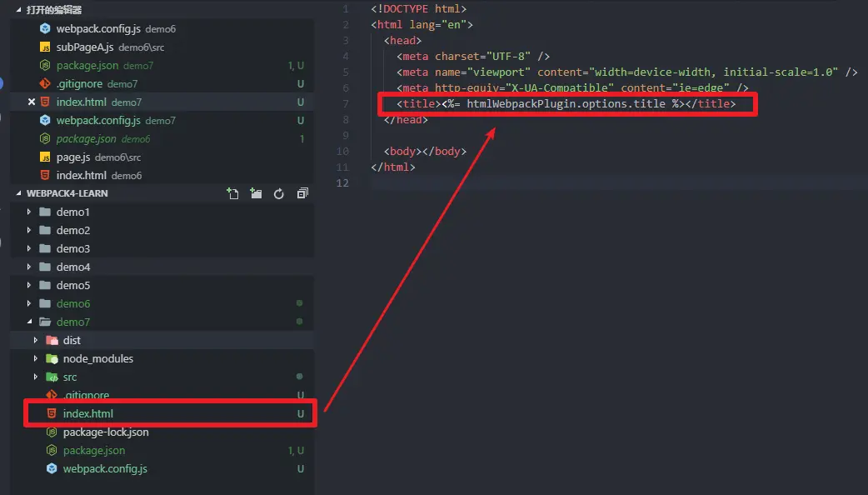
Task: Click the demo5 folder icon
Action: click(45, 285)
